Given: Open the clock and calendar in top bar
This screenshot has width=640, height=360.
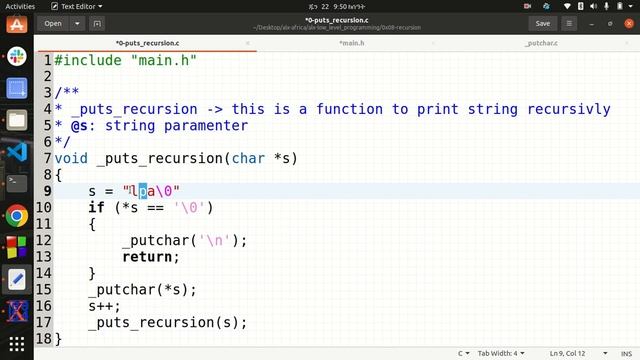Looking at the screenshot, I should pos(337,7).
